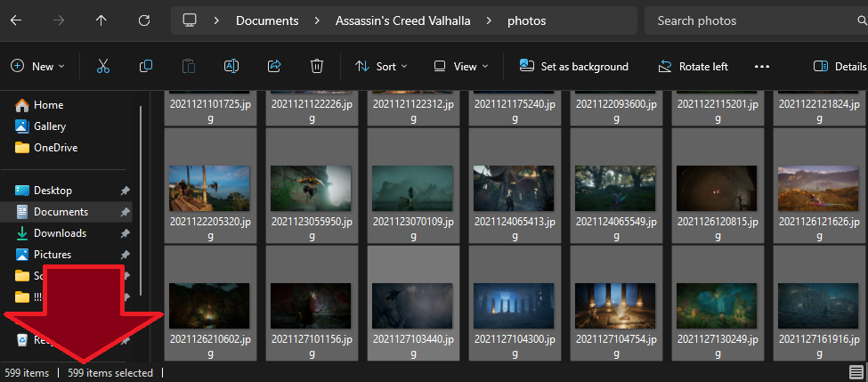Select thumbnail 2021126120815.jpg
This screenshot has height=382, width=868.
[717, 188]
